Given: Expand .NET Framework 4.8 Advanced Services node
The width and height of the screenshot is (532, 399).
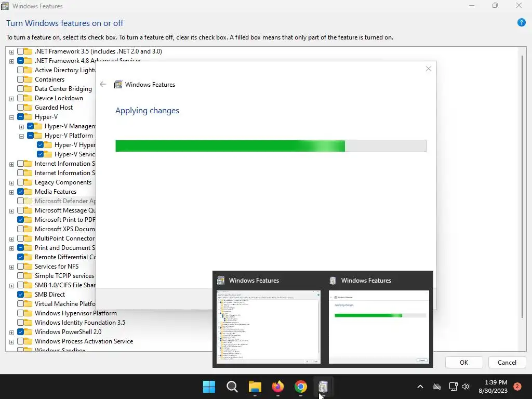Looking at the screenshot, I should pos(11,61).
